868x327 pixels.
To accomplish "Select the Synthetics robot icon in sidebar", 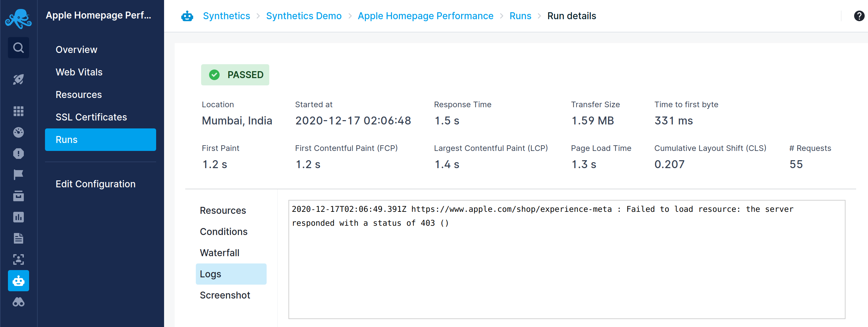I will 19,280.
